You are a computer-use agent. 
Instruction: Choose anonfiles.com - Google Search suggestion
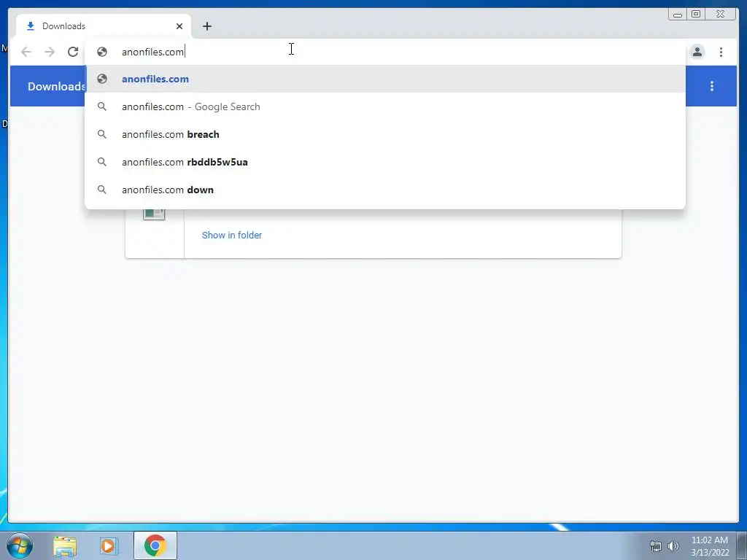(385, 106)
